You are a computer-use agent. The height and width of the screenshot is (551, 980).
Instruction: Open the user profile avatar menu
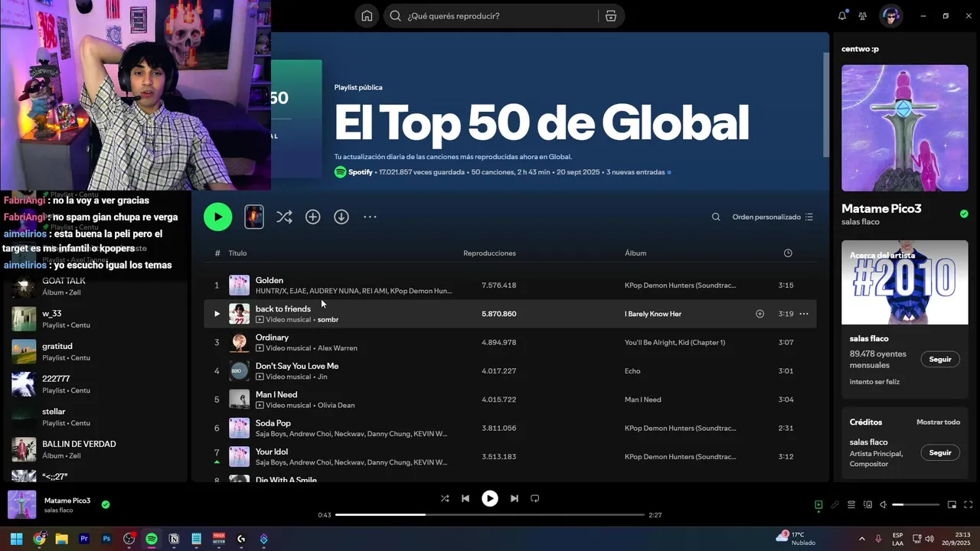click(890, 16)
